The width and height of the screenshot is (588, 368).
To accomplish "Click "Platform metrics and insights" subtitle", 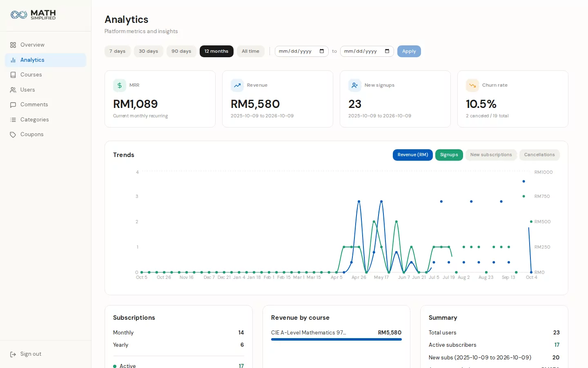I will [x=141, y=31].
